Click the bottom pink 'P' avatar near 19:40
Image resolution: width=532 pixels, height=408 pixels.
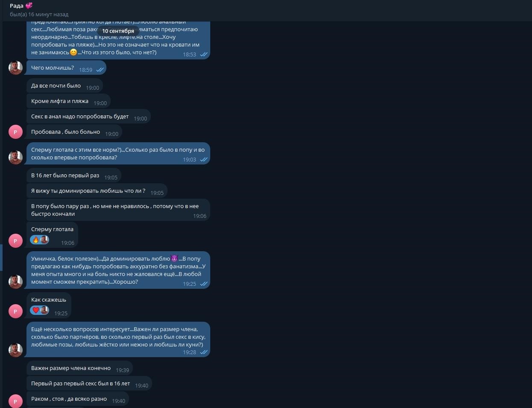[x=15, y=401]
